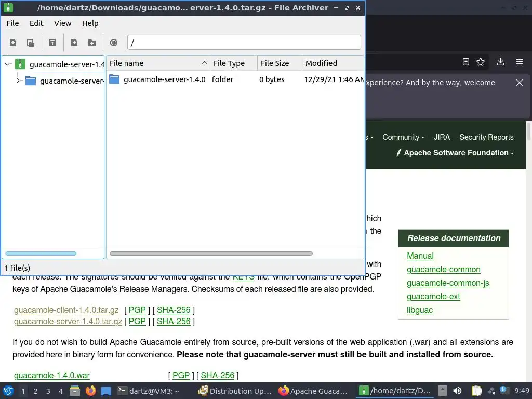532x399 pixels.
Task: Open Firefox reader view icon
Action: tap(466, 62)
